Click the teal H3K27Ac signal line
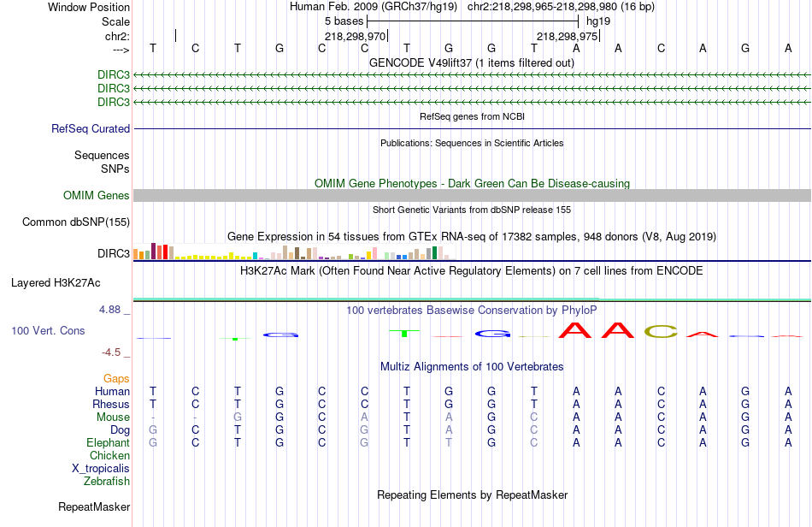812x527 pixels. click(472, 299)
